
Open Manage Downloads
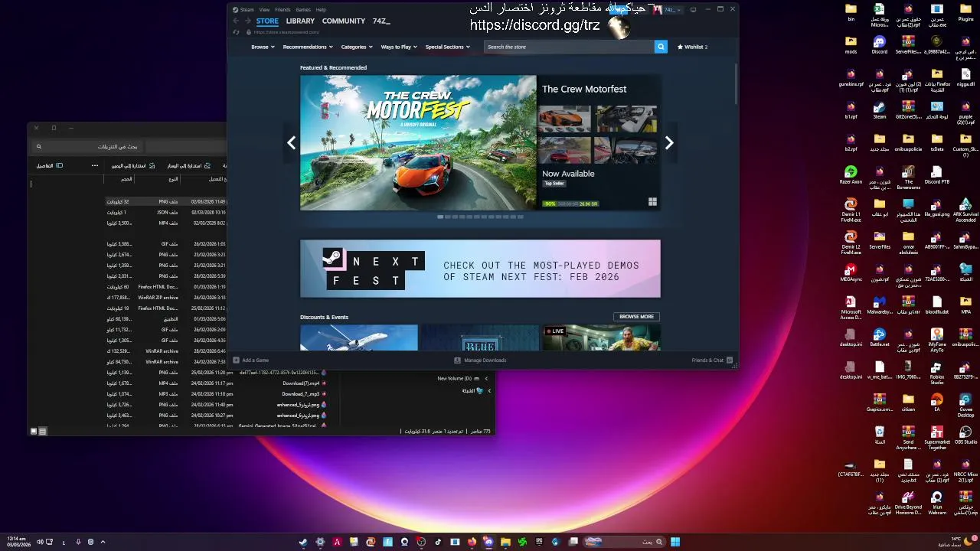point(480,360)
